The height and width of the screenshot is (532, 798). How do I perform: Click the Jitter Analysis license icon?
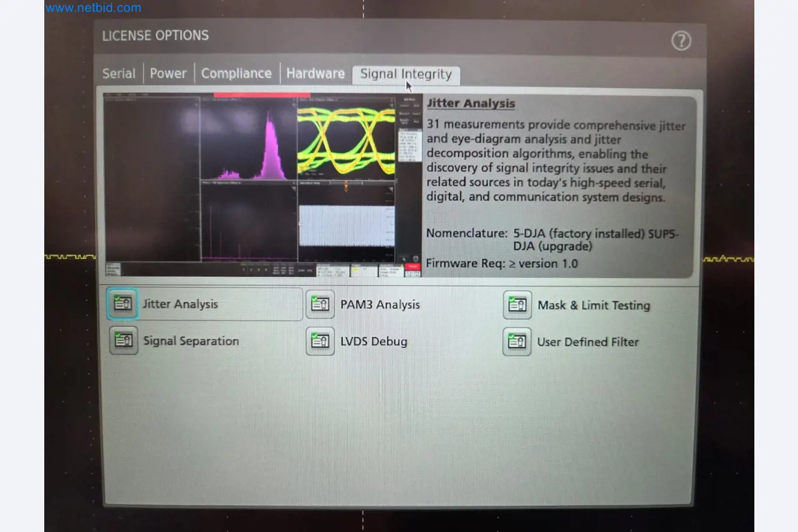pyautogui.click(x=123, y=304)
